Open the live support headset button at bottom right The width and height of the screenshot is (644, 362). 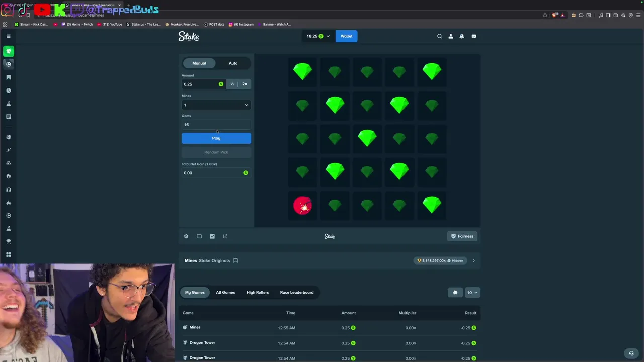click(631, 353)
